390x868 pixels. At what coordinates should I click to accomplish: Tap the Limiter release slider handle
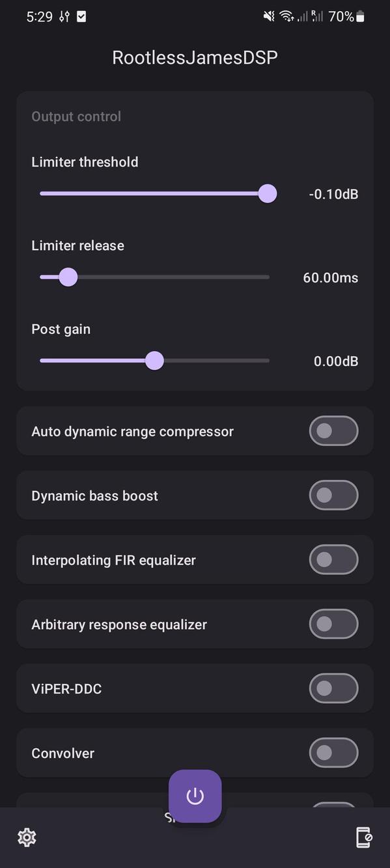pyautogui.click(x=68, y=277)
